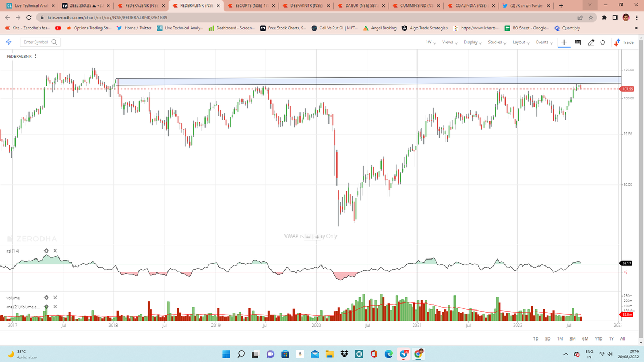Remove the volume study
Screen dimensions: 644x362
(x=55, y=298)
